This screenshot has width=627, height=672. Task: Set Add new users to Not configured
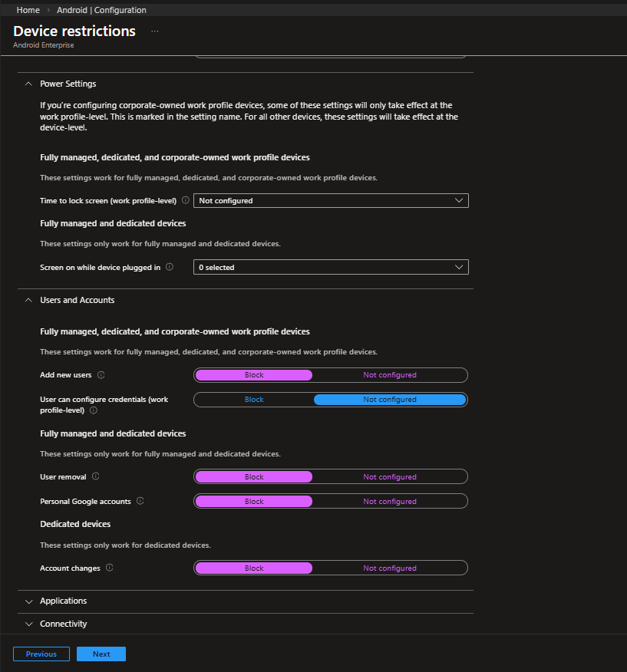389,375
